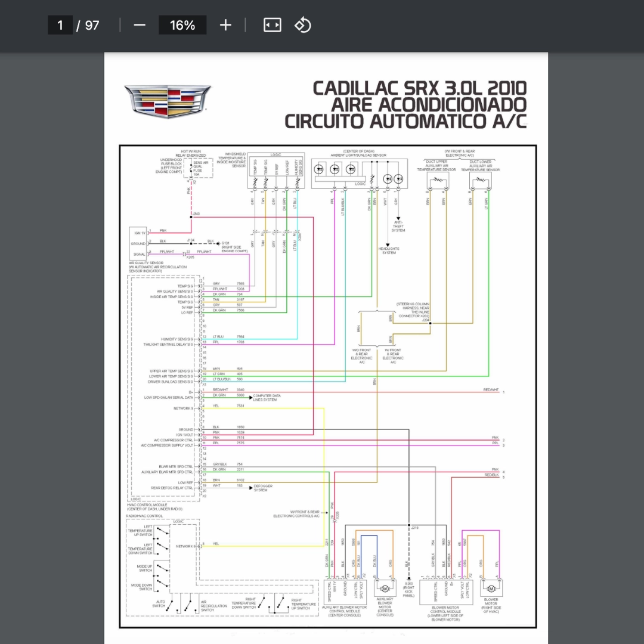Click the 'SENS AIR QUAL FUSE 10A' text

[x=200, y=168]
